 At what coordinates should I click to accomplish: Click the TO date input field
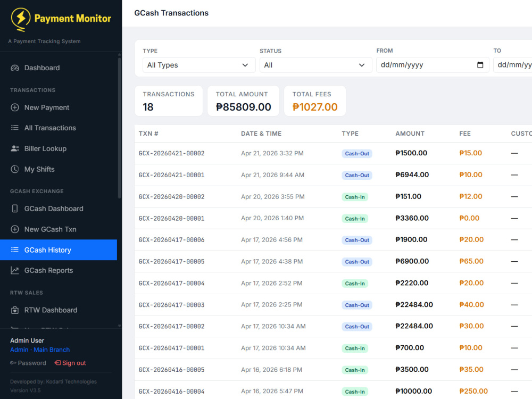(513, 65)
